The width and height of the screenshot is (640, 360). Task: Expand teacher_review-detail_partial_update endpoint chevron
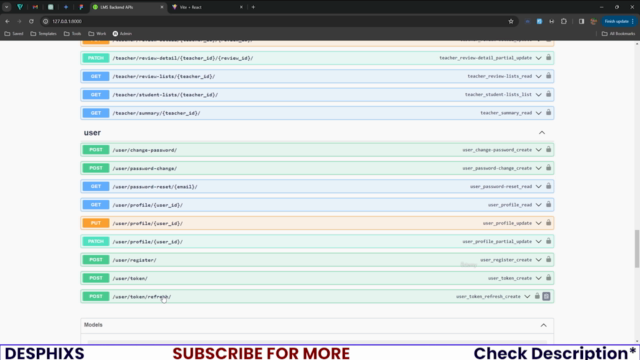click(538, 58)
